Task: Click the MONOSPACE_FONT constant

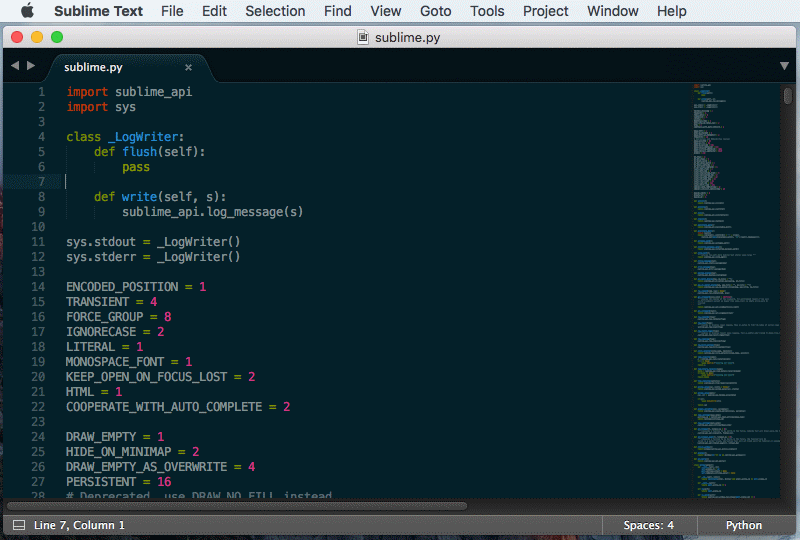Action: (x=115, y=362)
